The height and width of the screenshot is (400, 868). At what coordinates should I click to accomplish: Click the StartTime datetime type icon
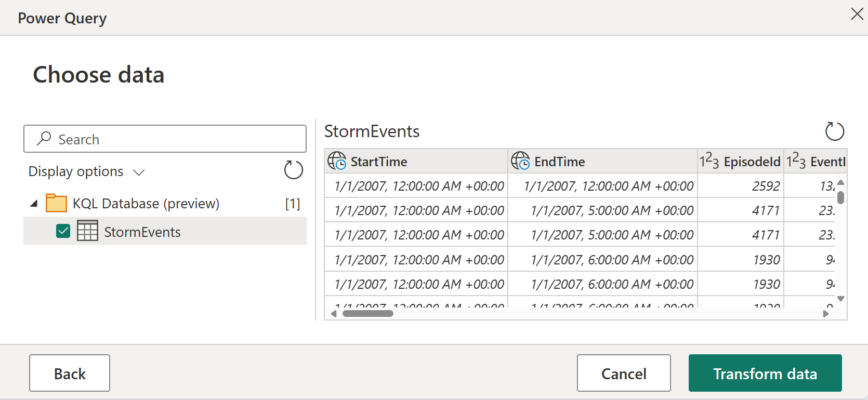click(x=337, y=162)
